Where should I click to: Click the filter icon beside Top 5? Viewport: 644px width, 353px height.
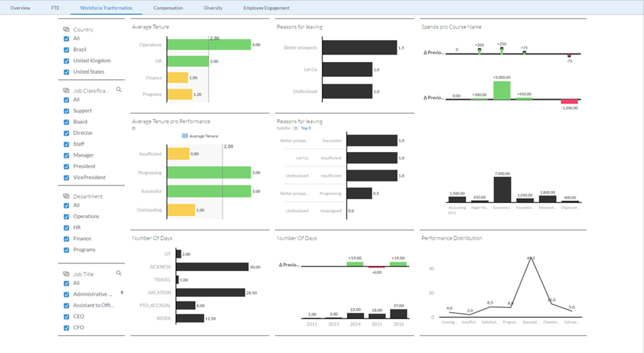(x=295, y=128)
